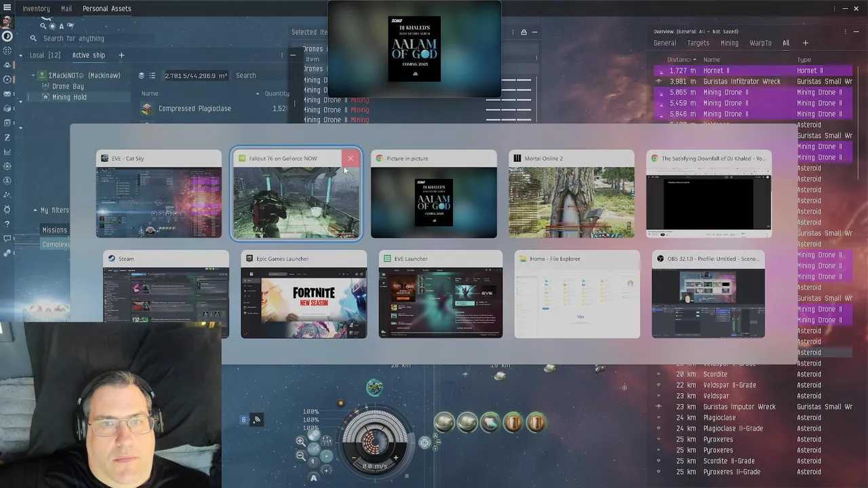Open the Personal Assets tab

(106, 9)
